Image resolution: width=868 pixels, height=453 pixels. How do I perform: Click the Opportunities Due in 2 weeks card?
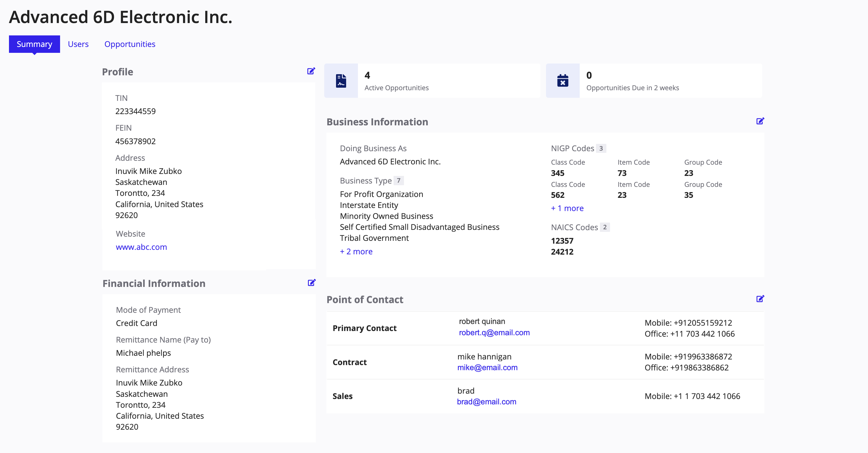coord(654,81)
